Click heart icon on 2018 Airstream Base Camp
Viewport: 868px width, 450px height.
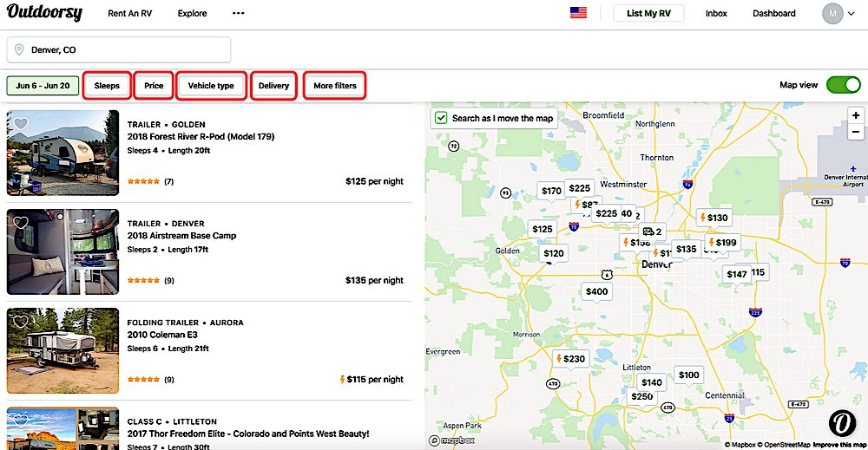[x=21, y=223]
